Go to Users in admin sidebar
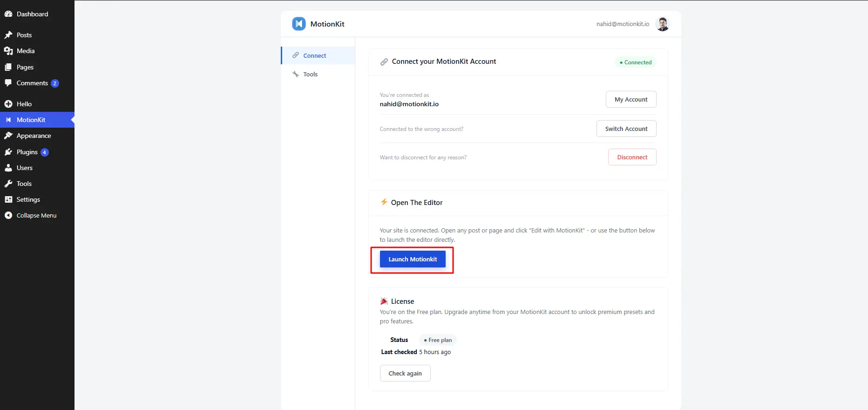This screenshot has width=868, height=410. (37, 168)
